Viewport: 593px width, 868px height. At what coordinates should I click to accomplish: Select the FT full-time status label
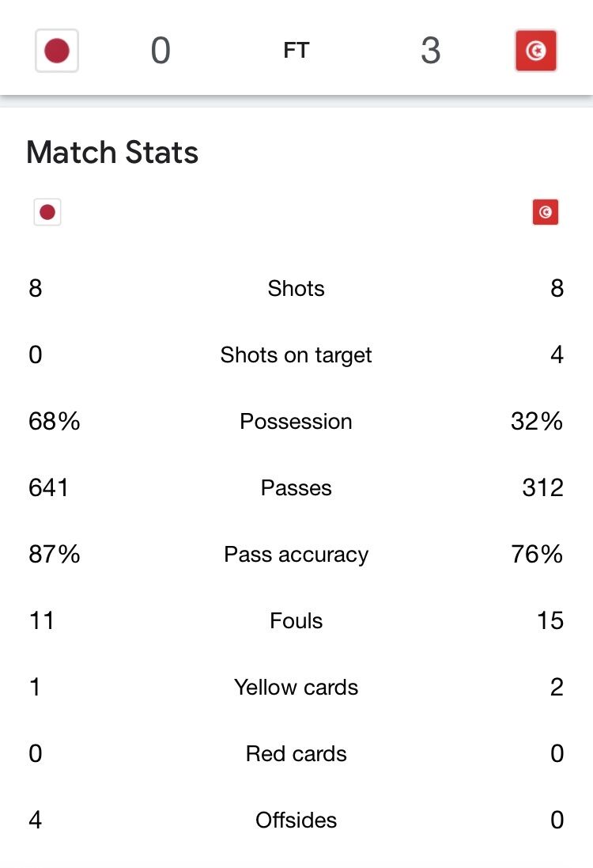[x=296, y=51]
